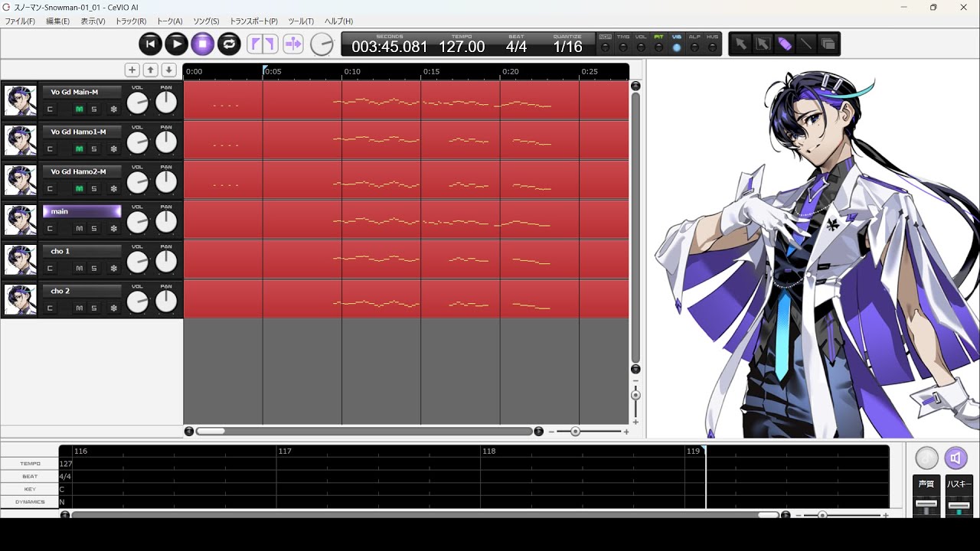The image size is (980, 551).
Task: Mute the cho 2 track
Action: 79,308
